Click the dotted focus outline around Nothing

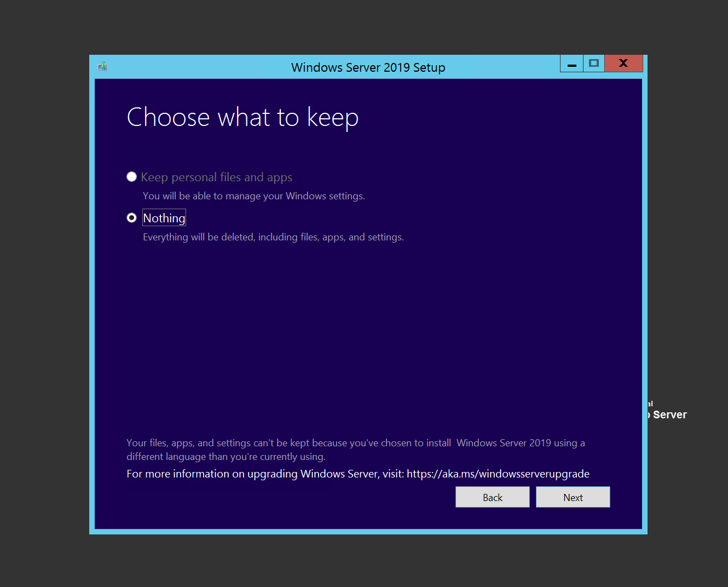pos(164,217)
